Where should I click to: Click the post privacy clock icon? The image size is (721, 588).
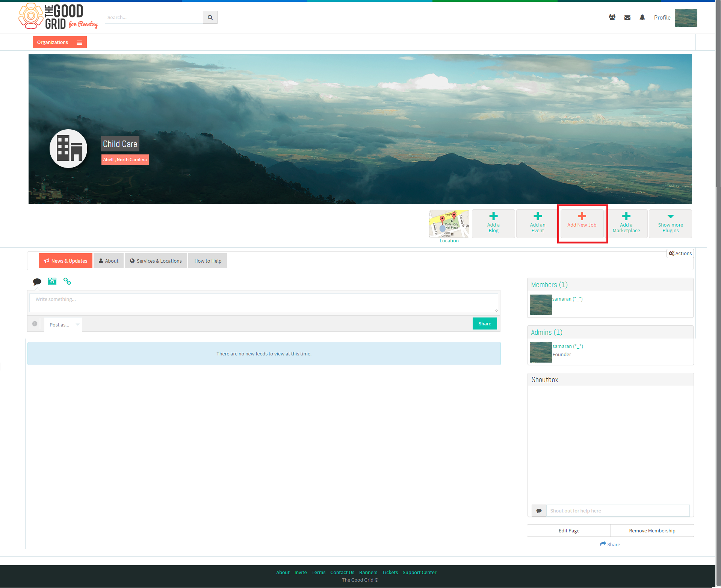tap(35, 323)
